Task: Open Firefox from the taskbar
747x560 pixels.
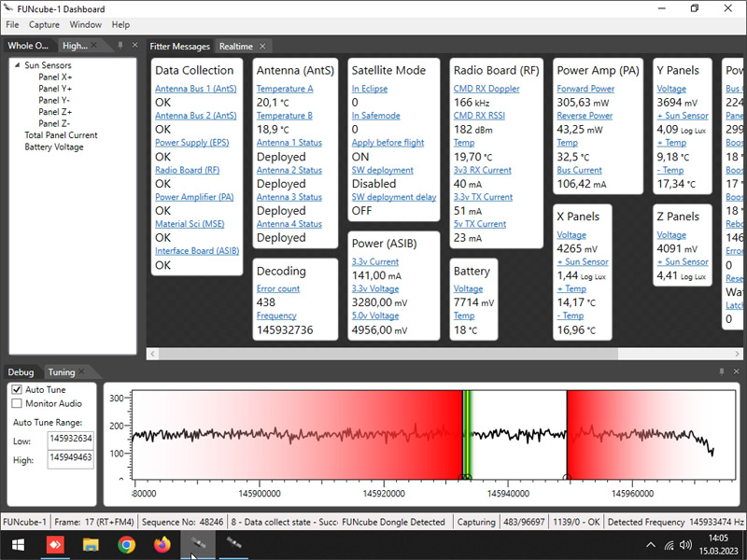Action: coord(162,544)
